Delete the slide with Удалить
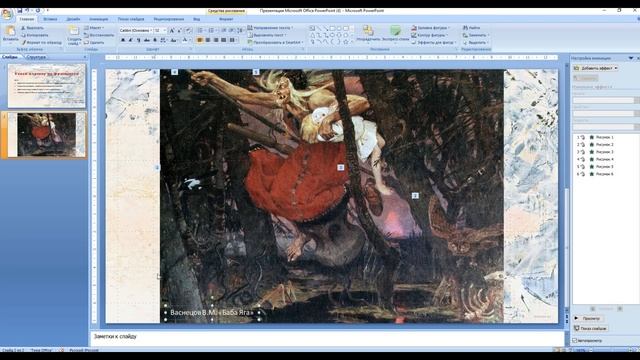The height and width of the screenshot is (360, 640). (94, 42)
